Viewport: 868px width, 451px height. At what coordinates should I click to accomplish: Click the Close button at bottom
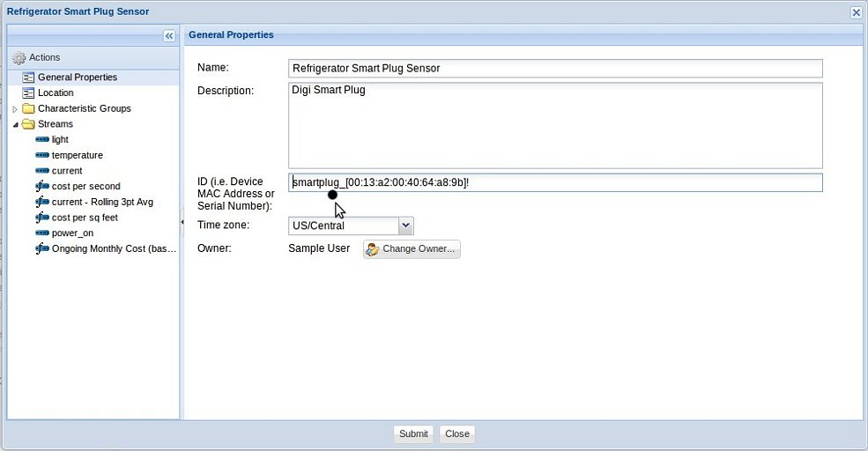pyautogui.click(x=456, y=433)
